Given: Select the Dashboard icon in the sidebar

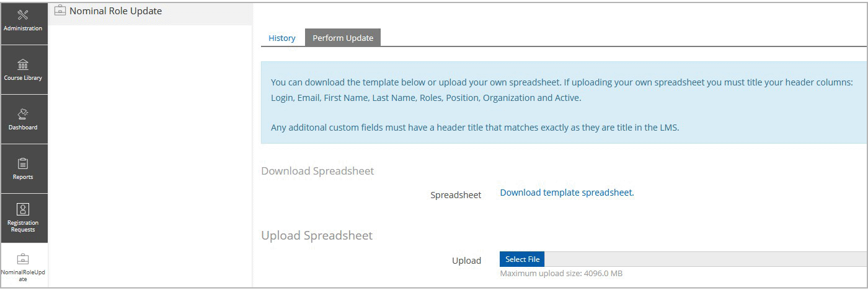Looking at the screenshot, I should (x=23, y=114).
